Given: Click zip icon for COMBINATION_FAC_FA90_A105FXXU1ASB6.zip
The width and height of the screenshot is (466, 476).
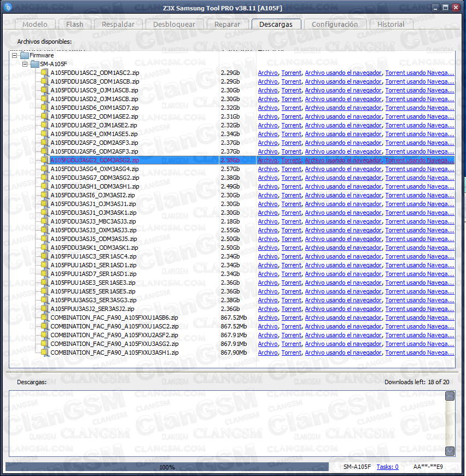Looking at the screenshot, I should [x=45, y=318].
